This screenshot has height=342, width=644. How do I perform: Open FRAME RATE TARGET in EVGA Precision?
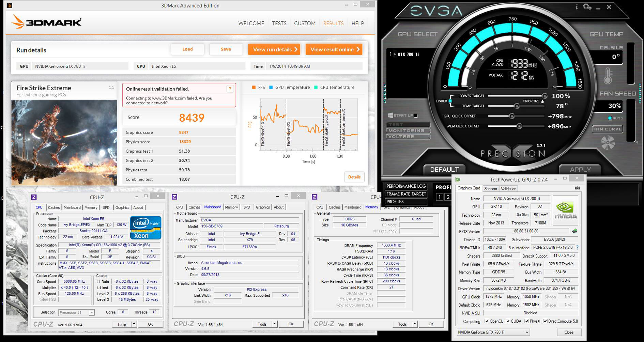pos(406,194)
